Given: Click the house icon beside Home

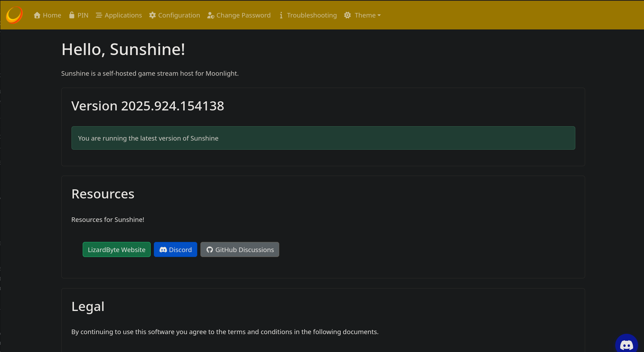Looking at the screenshot, I should pyautogui.click(x=37, y=15).
